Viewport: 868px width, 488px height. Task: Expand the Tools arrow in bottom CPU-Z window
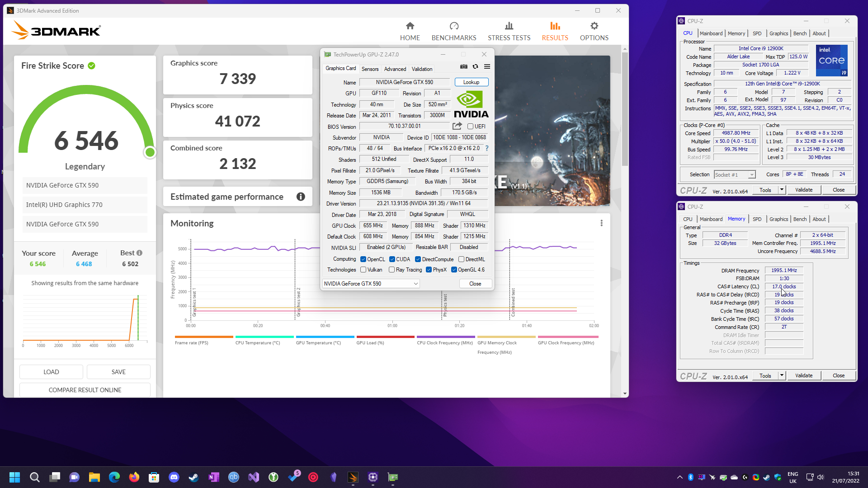[782, 375]
